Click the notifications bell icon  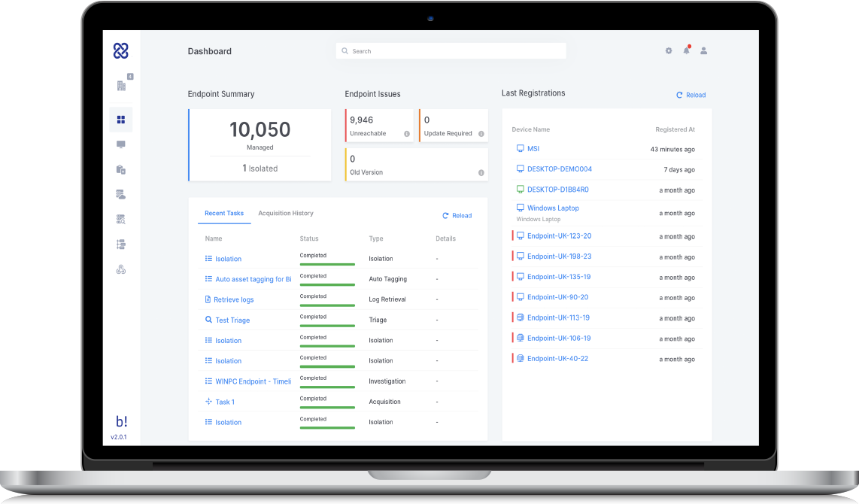click(x=686, y=50)
